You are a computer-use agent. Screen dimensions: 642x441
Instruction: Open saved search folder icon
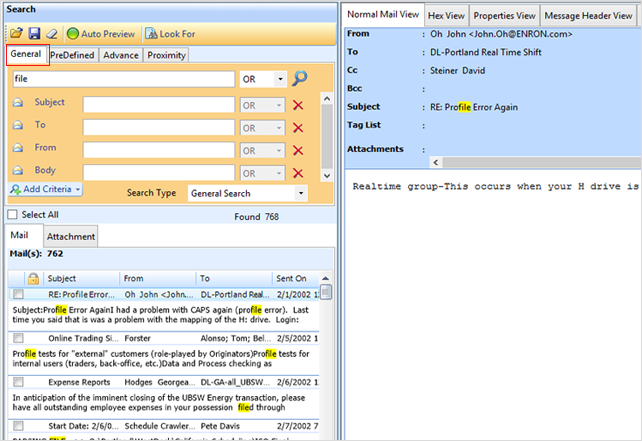click(16, 34)
